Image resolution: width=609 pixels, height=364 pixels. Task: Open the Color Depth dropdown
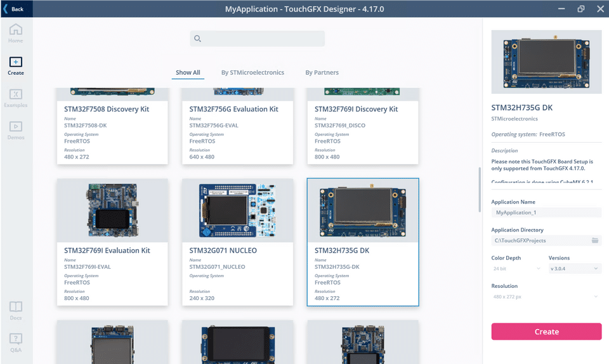pos(516,268)
